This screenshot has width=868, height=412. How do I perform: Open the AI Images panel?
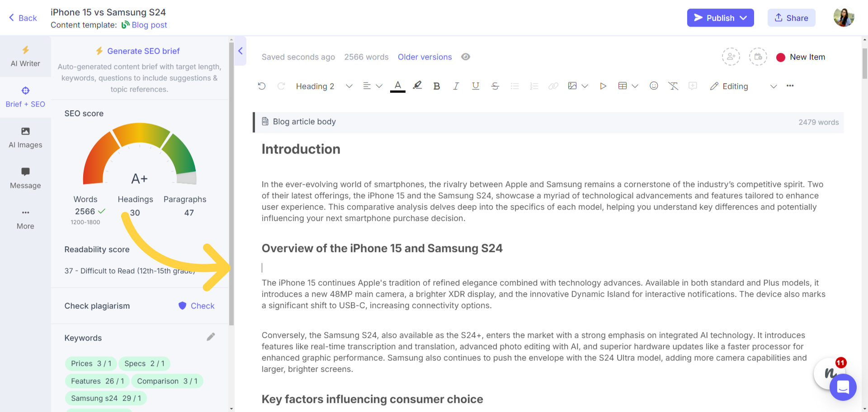pyautogui.click(x=25, y=138)
